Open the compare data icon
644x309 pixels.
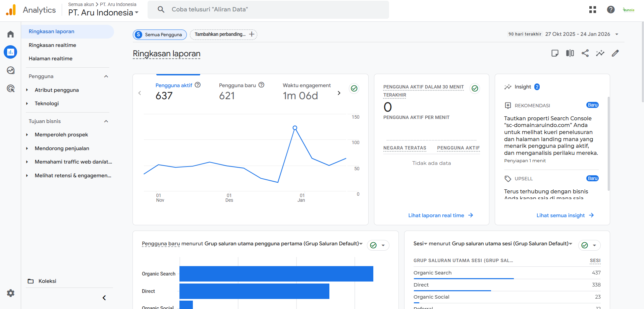(x=570, y=53)
